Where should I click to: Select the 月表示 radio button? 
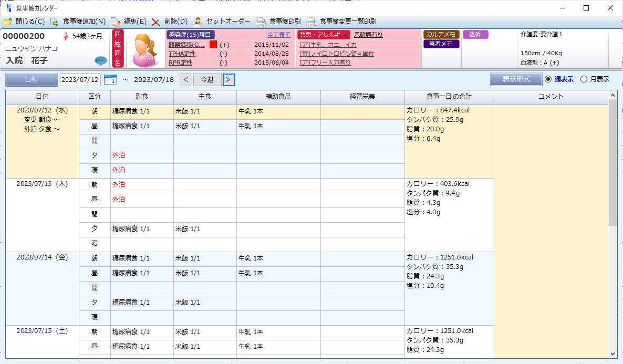pos(584,79)
